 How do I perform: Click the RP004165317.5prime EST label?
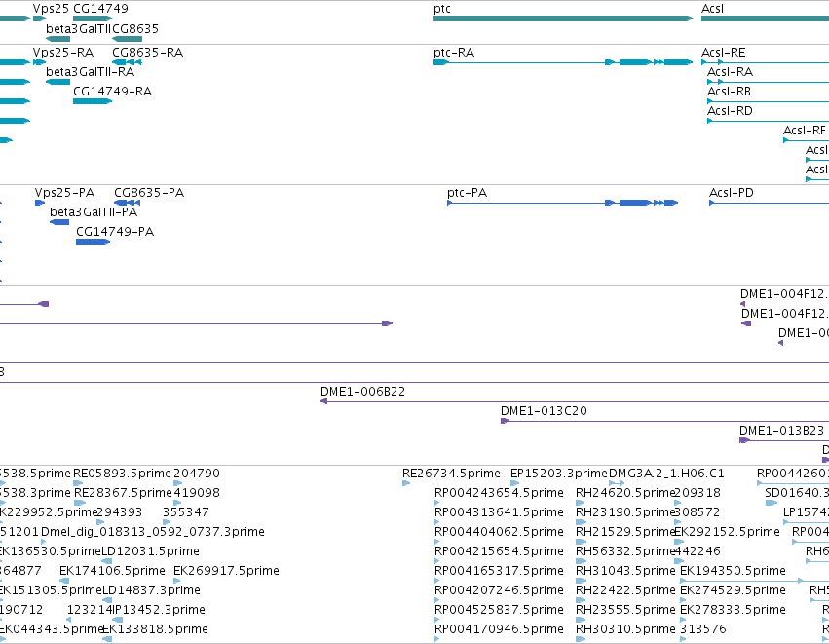pos(499,571)
